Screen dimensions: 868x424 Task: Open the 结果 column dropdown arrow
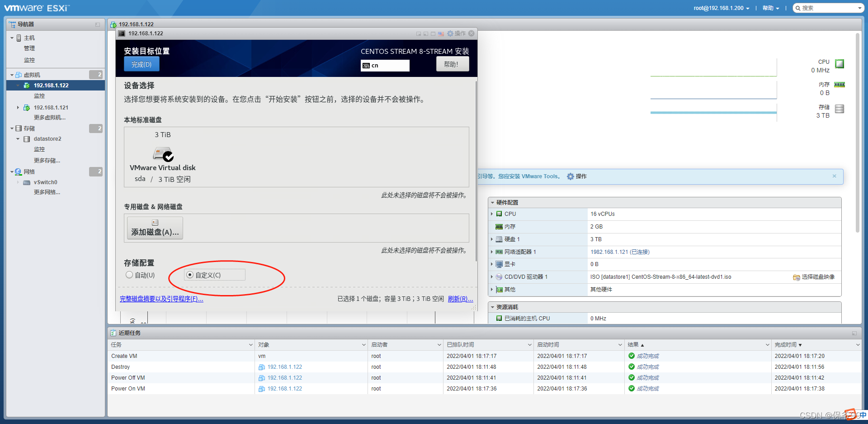pos(767,345)
